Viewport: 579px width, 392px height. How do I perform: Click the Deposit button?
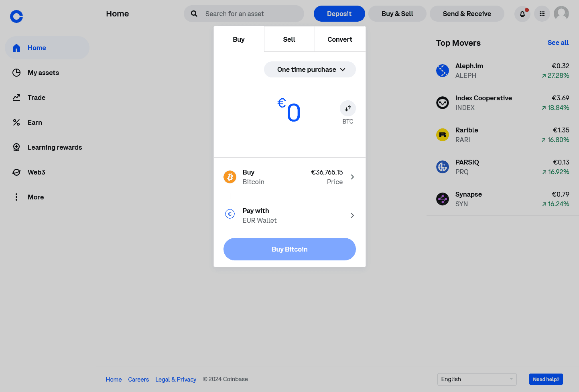click(x=339, y=14)
